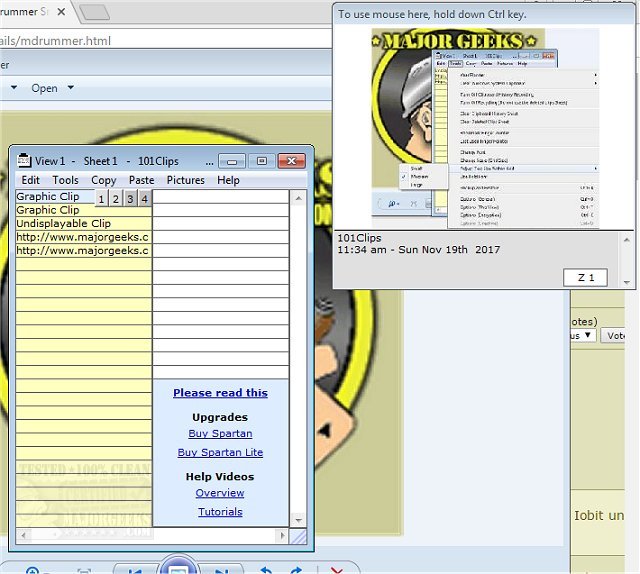The image size is (640, 574).
Task: Switch to sheet tab 3
Action: point(130,199)
